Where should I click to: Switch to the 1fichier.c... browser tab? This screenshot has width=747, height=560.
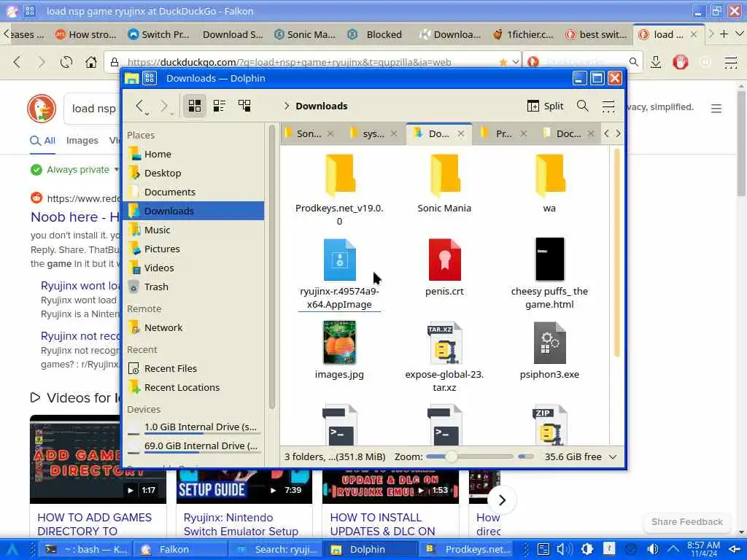click(524, 34)
